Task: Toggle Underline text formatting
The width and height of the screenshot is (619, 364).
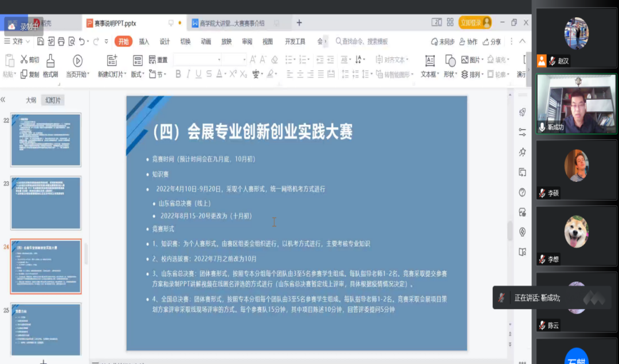Action: 198,74
